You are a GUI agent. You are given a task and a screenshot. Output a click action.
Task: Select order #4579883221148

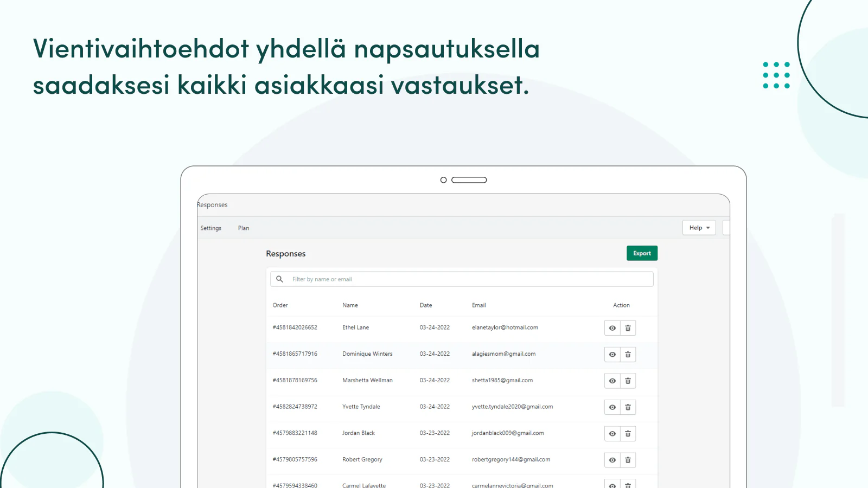[295, 433]
